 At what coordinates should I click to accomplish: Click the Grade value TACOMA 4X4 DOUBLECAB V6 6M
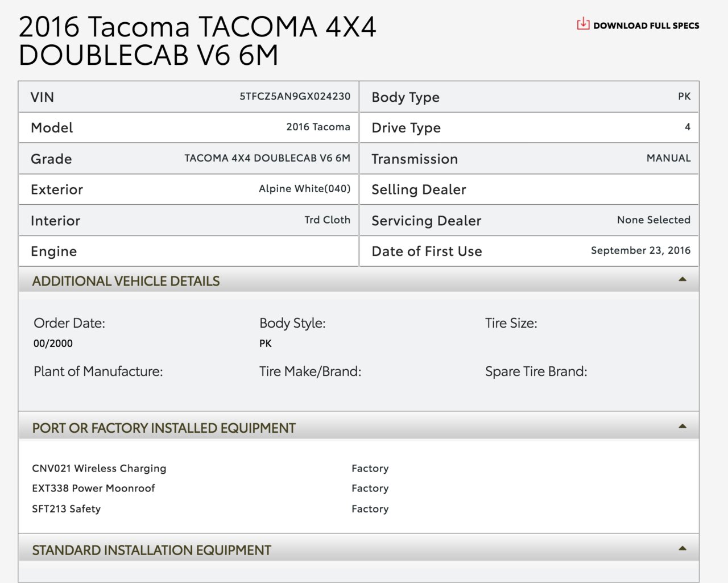click(267, 158)
